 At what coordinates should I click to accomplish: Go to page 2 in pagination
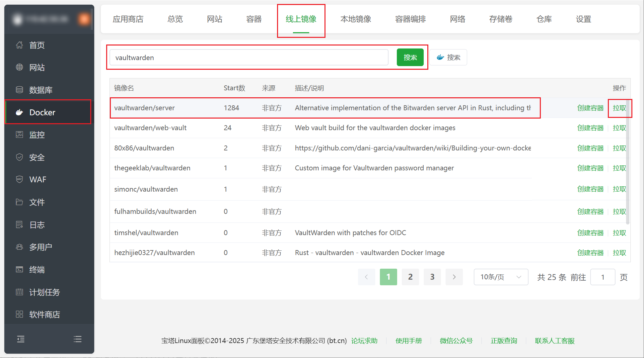pos(410,277)
